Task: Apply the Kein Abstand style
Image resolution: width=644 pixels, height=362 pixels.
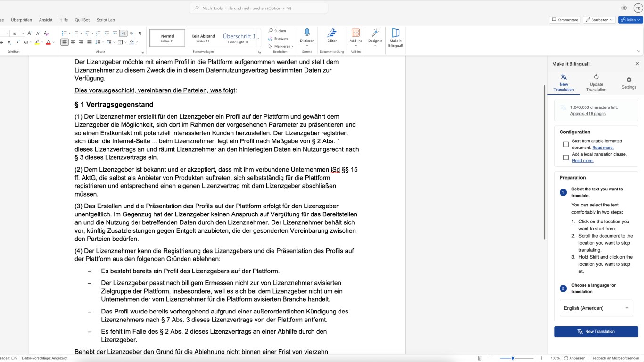Action: [x=203, y=38]
